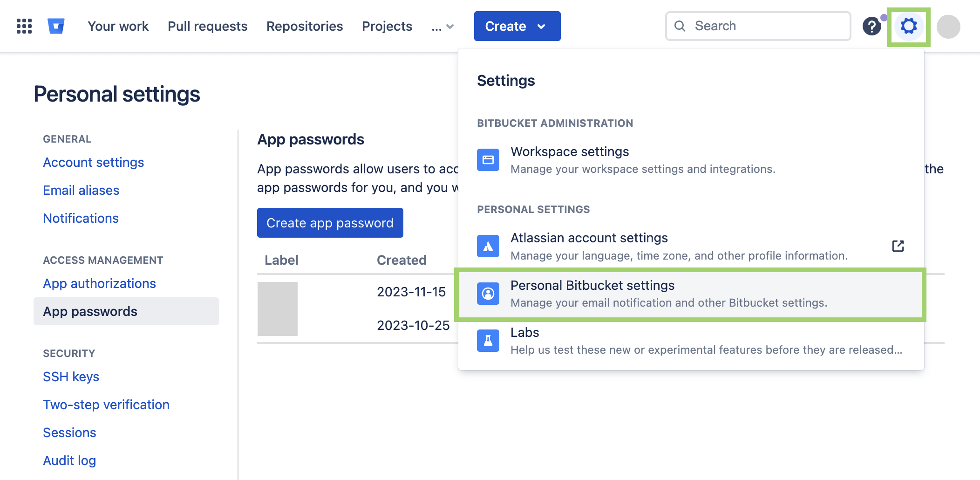Open the Atlassian app switcher grid
Viewport: 980px width, 480px height.
click(x=23, y=26)
